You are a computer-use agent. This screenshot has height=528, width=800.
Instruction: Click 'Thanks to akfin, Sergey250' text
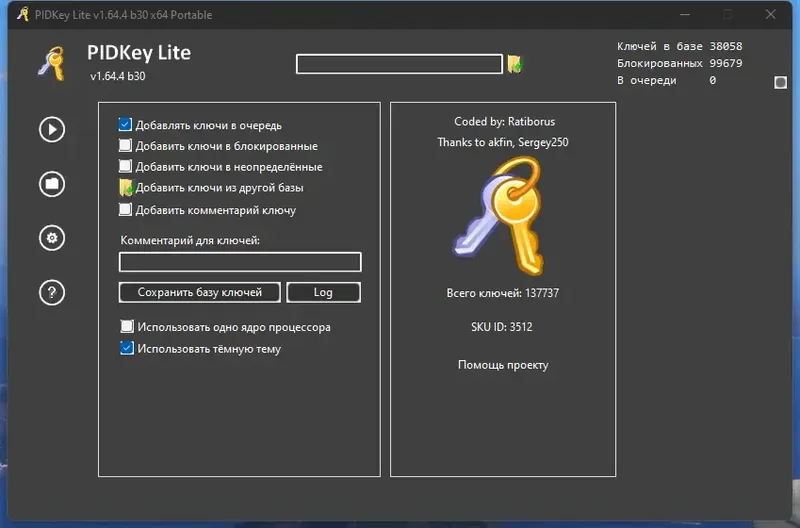[503, 142]
